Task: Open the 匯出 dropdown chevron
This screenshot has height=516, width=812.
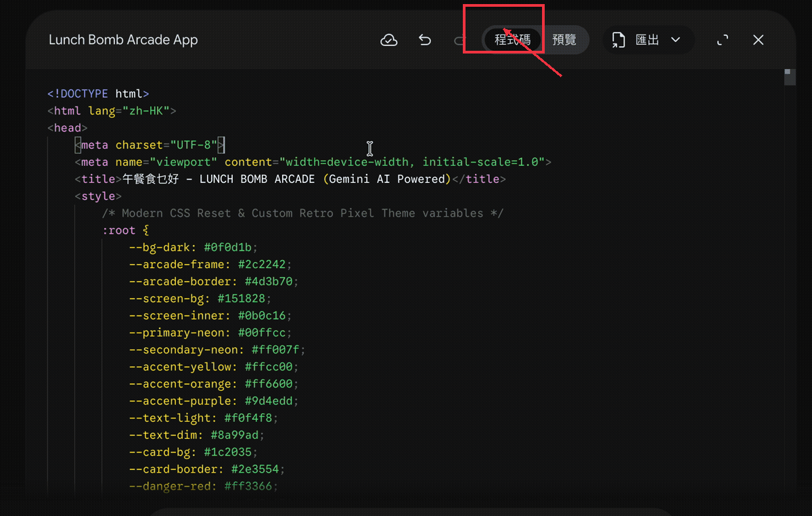Action: point(675,40)
